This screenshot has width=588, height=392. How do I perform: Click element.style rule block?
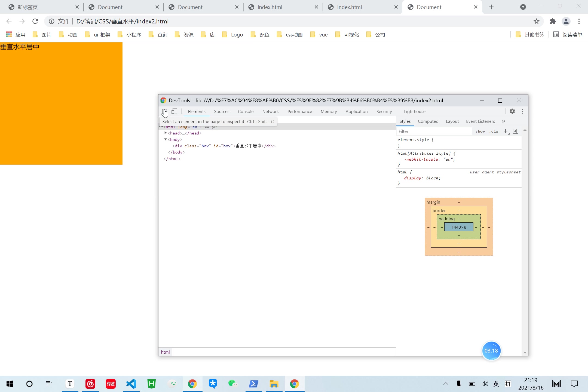click(x=459, y=143)
